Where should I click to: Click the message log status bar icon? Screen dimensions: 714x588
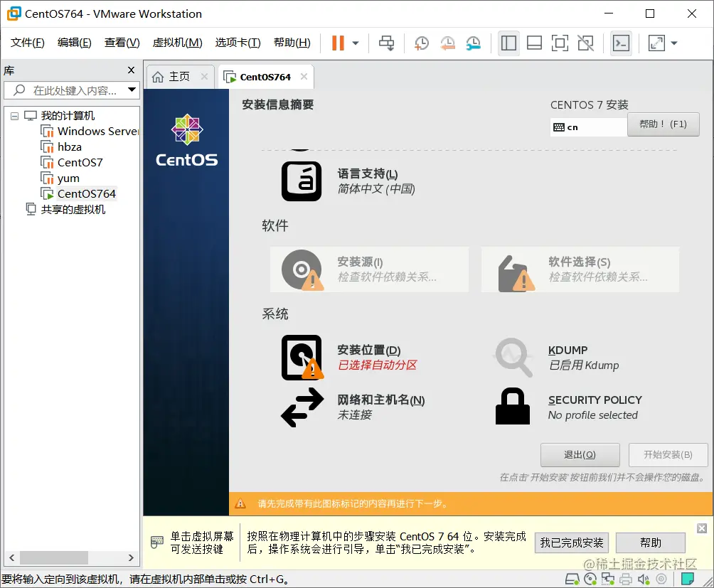point(688,579)
